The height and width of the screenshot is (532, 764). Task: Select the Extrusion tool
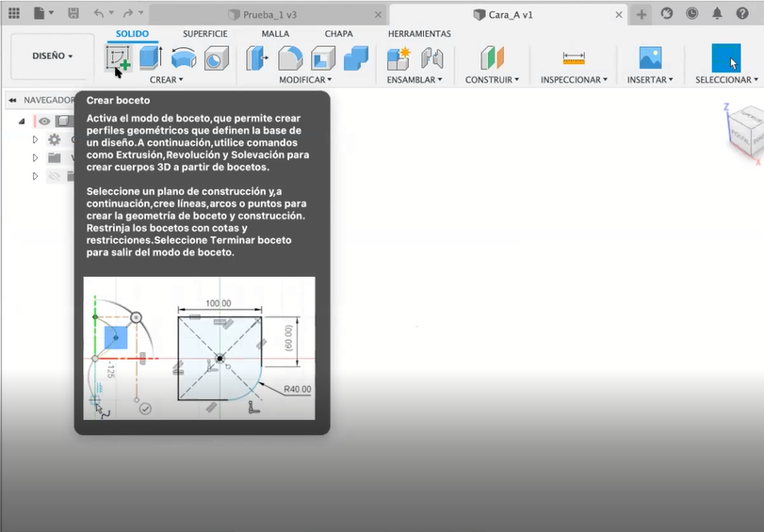151,58
